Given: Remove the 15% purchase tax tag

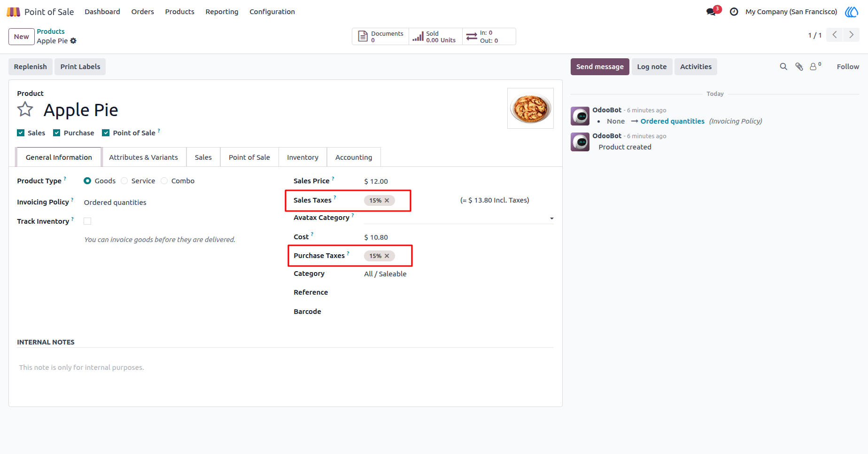Looking at the screenshot, I should click(387, 256).
